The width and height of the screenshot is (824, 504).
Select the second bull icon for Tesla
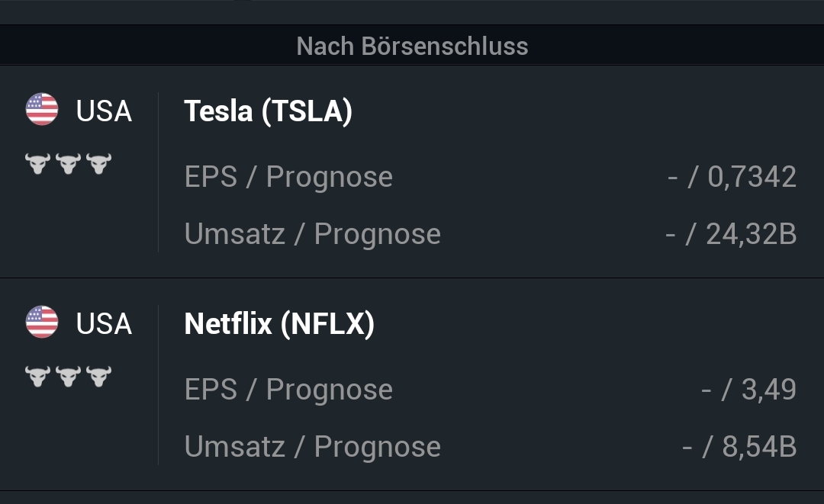69,162
